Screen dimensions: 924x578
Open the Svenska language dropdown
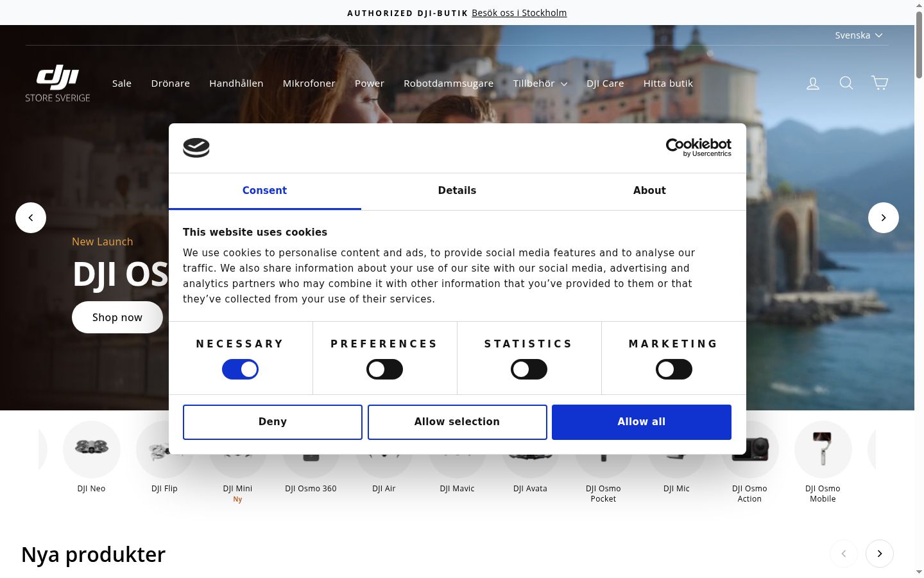[x=859, y=35]
